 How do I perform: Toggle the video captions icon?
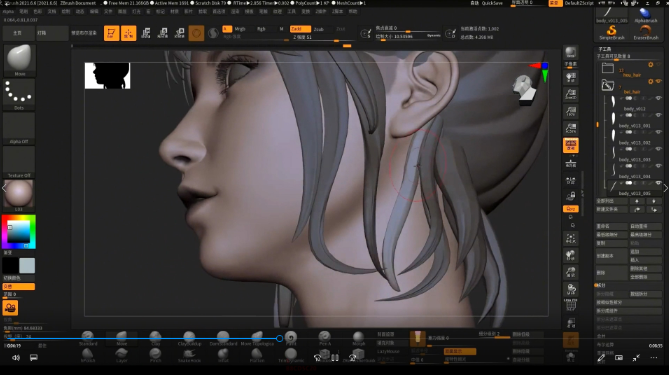[34, 358]
